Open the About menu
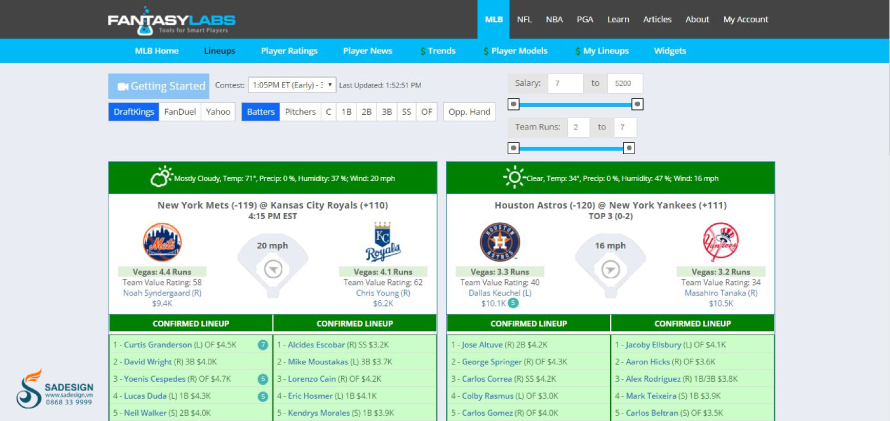The image size is (890, 421). (x=697, y=19)
